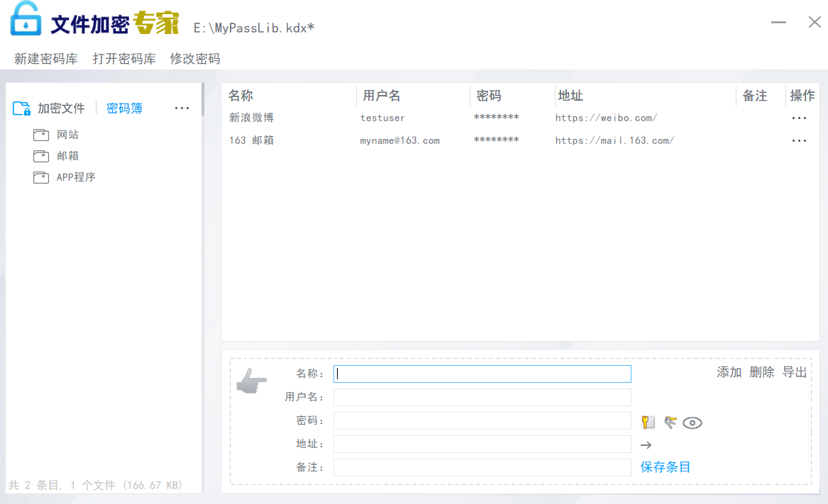Toggle password visibility with the eye icon
Image resolution: width=828 pixels, height=504 pixels.
(692, 423)
